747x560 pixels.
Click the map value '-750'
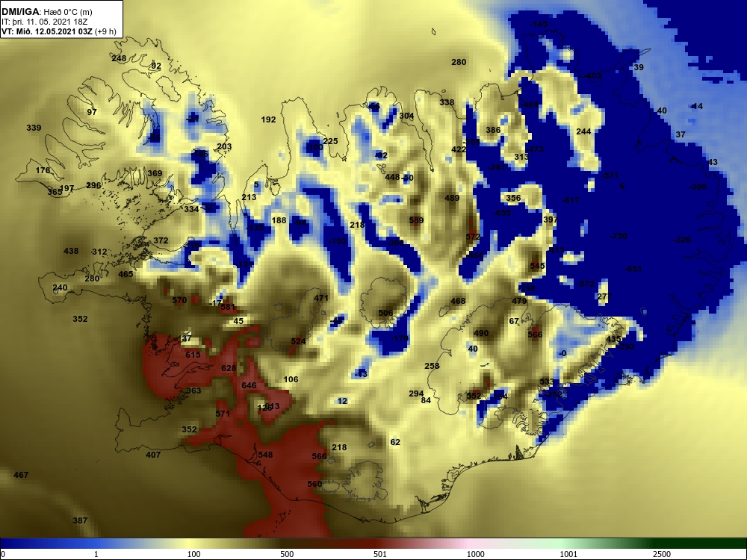[x=619, y=237]
